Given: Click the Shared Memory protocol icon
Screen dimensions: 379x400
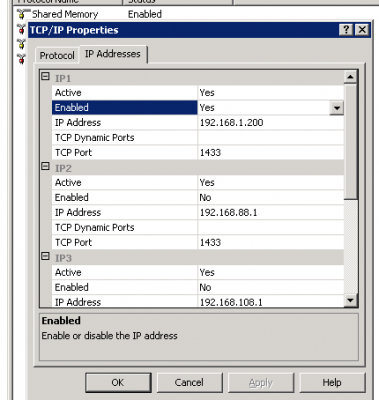Looking at the screenshot, I should click(x=22, y=14).
